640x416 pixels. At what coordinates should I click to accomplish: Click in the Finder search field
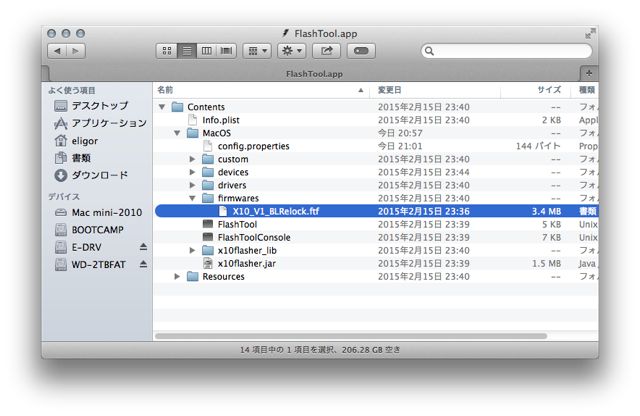(507, 51)
